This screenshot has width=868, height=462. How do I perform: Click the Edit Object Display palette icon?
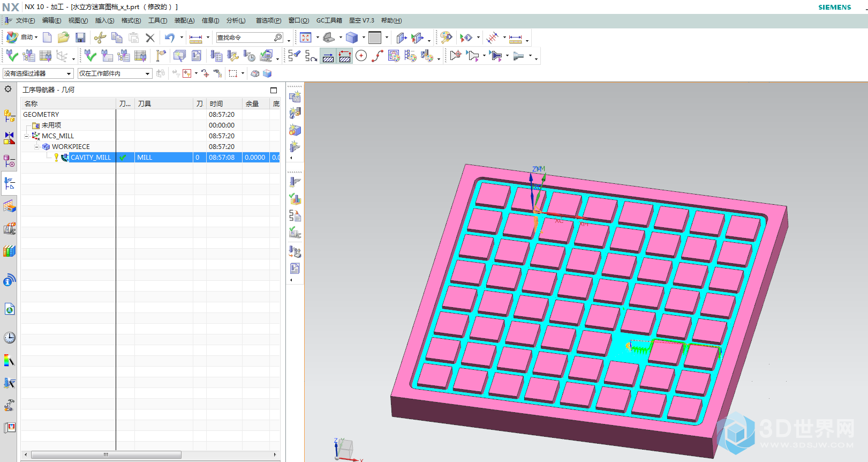coord(446,38)
